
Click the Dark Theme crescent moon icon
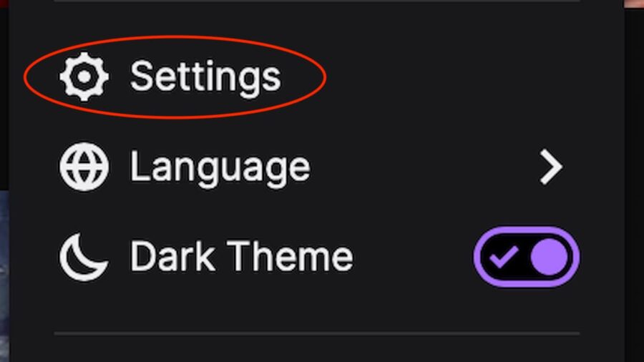click(x=84, y=257)
